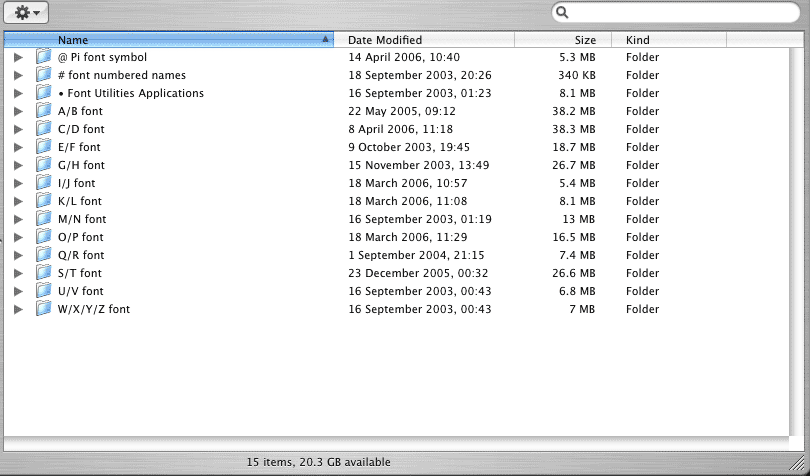The width and height of the screenshot is (810, 476).
Task: Select the I/J font folder icon
Action: 44,183
